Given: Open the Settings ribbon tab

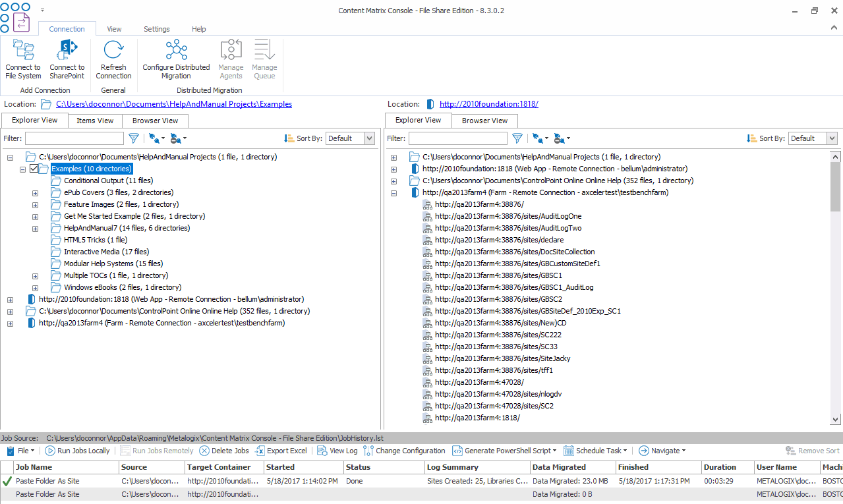Looking at the screenshot, I should (x=156, y=29).
